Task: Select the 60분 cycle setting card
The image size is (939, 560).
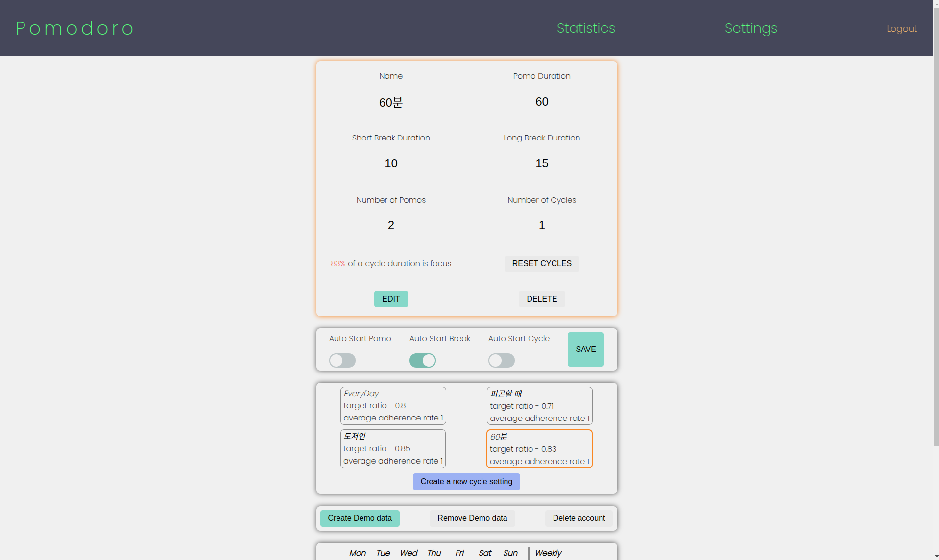Action: click(539, 449)
